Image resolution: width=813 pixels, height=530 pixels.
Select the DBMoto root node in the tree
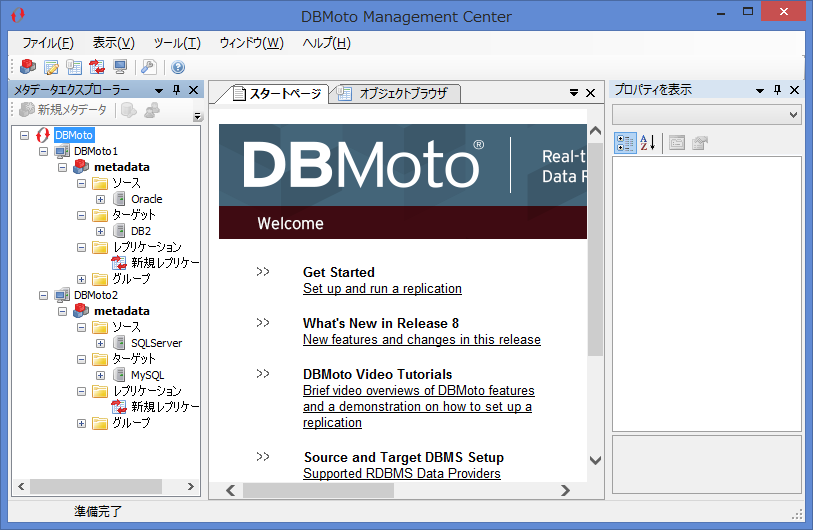74,135
